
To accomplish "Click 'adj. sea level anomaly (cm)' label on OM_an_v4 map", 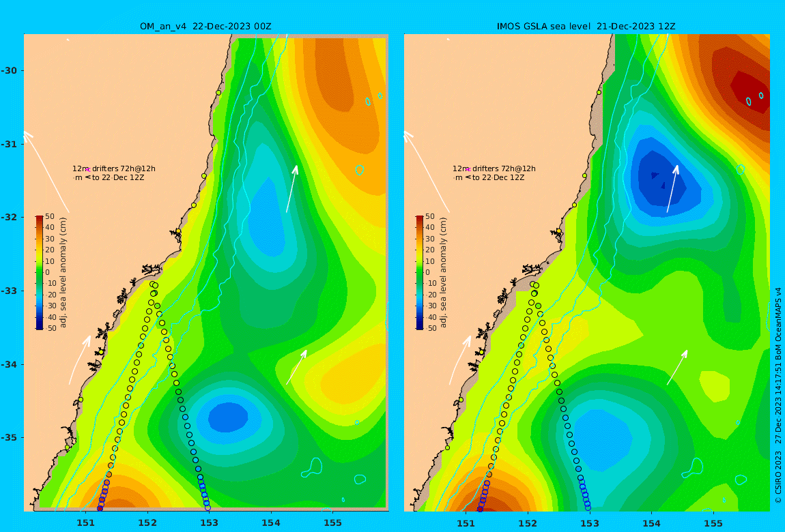I will (x=63, y=273).
